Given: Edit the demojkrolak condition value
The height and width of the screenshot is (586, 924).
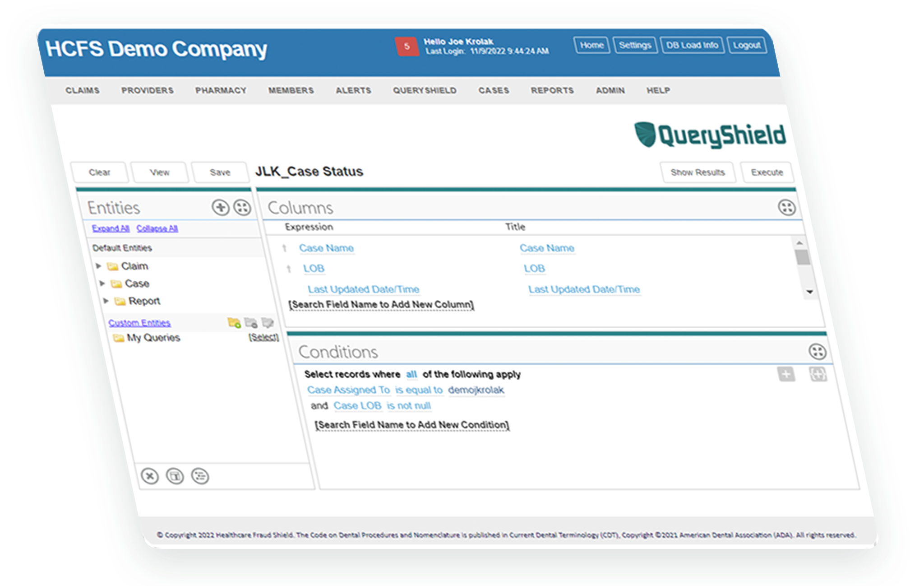Looking at the screenshot, I should [476, 390].
